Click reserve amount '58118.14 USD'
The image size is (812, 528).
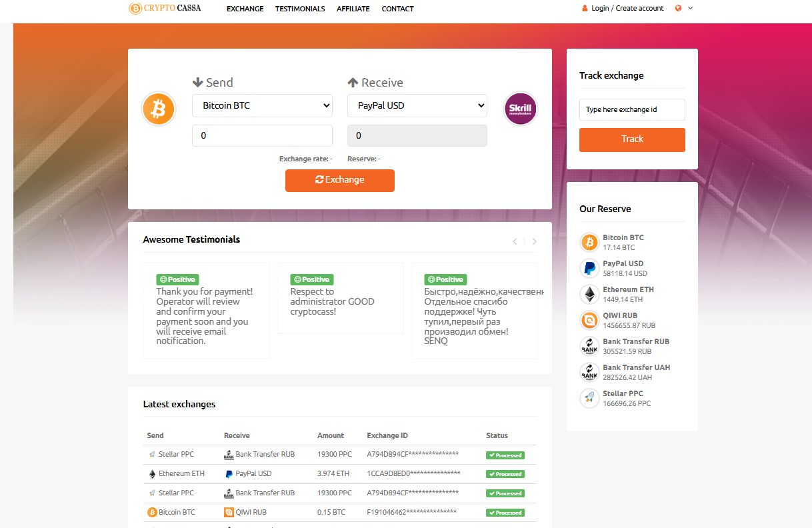tap(625, 273)
